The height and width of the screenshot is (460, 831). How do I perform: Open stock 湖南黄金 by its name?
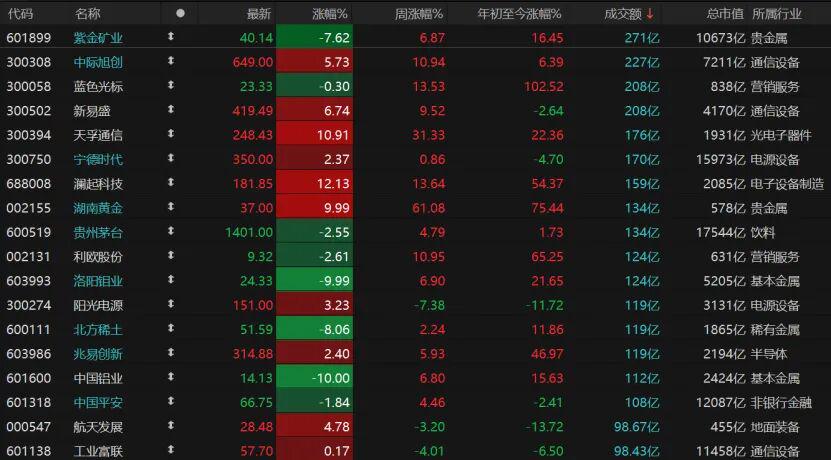tap(99, 208)
